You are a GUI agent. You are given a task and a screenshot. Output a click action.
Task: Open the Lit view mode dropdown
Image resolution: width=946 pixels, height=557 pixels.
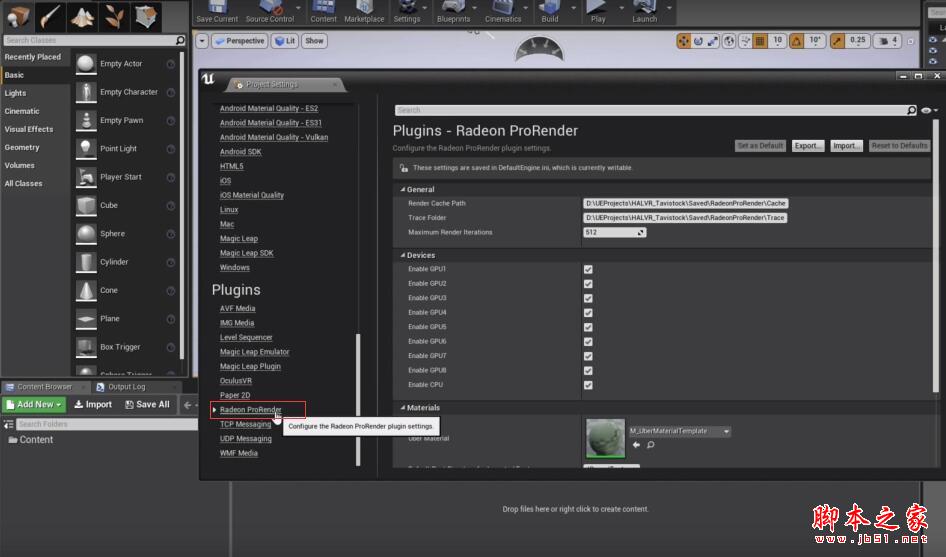[x=284, y=40]
